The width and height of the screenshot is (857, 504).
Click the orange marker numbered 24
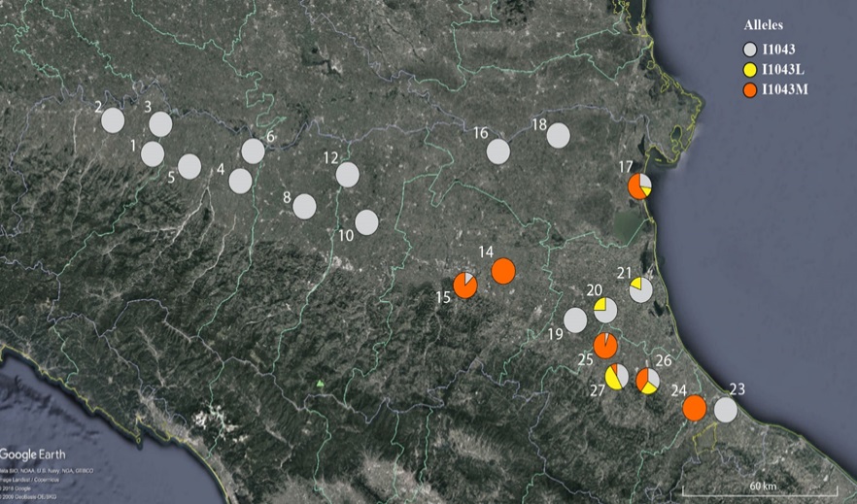694,409
